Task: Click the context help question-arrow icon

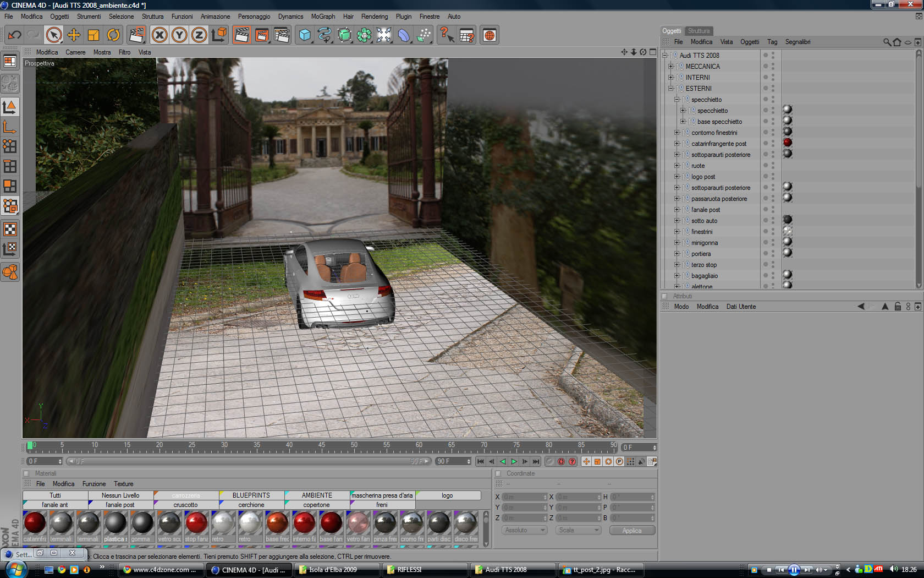Action: coord(447,35)
